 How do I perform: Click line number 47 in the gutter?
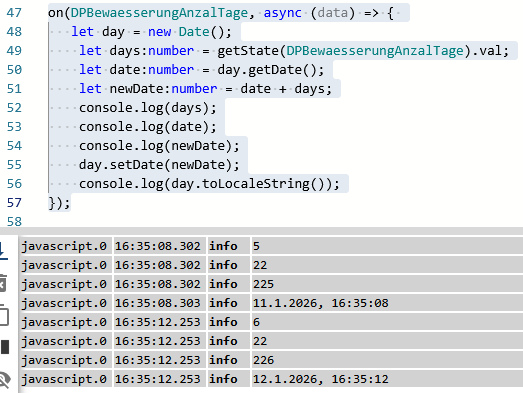14,13
